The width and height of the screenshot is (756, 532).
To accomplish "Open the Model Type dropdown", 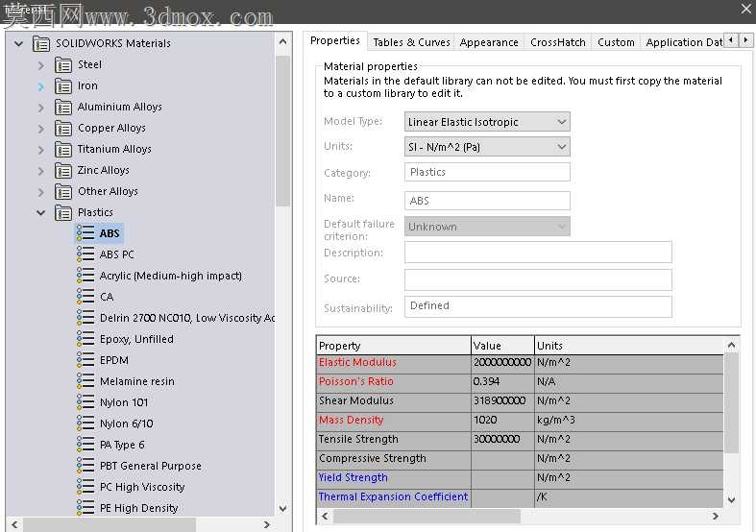I will coord(487,122).
